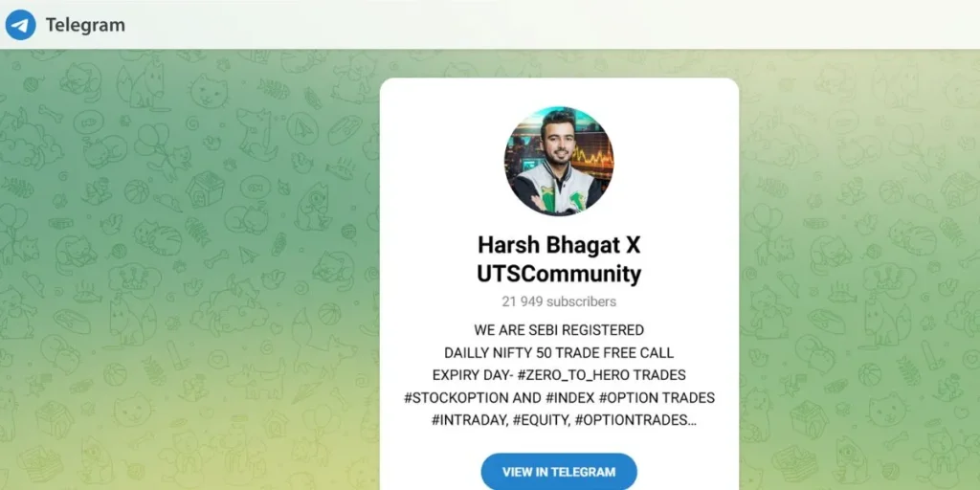980x490 pixels.
Task: Click the Telegram wordmark in header
Action: 85,25
